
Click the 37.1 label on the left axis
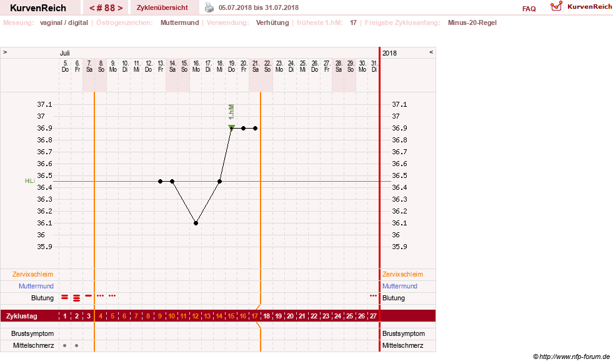pyautogui.click(x=44, y=104)
